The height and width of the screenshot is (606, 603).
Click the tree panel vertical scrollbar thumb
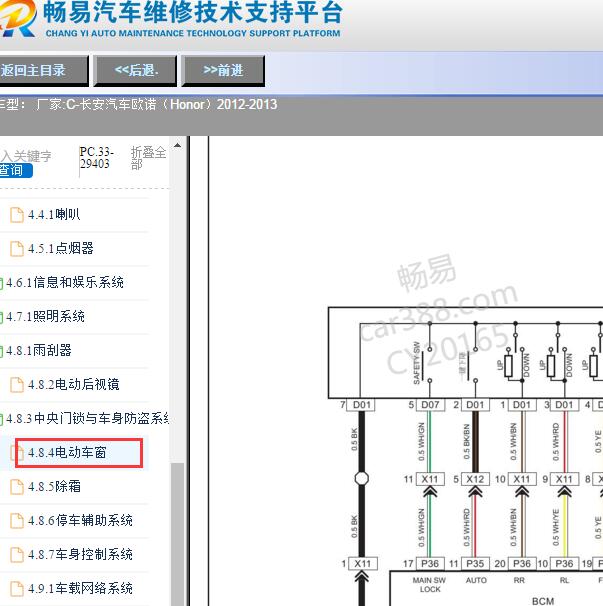click(177, 534)
